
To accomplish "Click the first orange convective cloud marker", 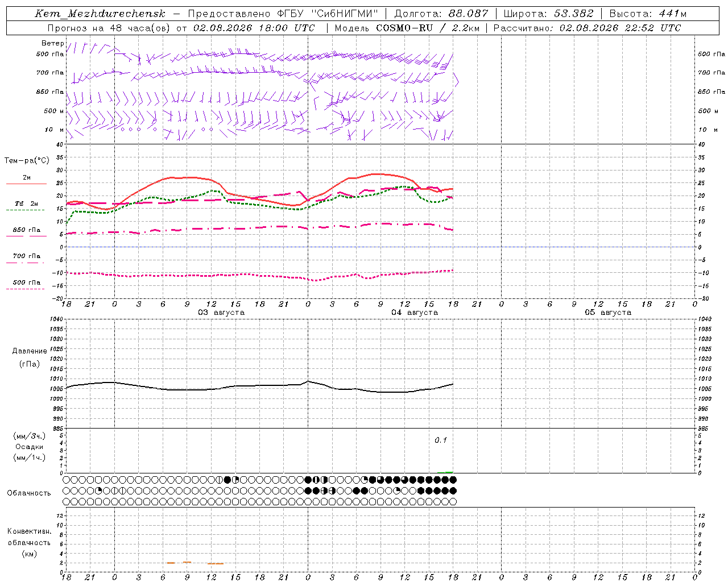I will 171,563.
